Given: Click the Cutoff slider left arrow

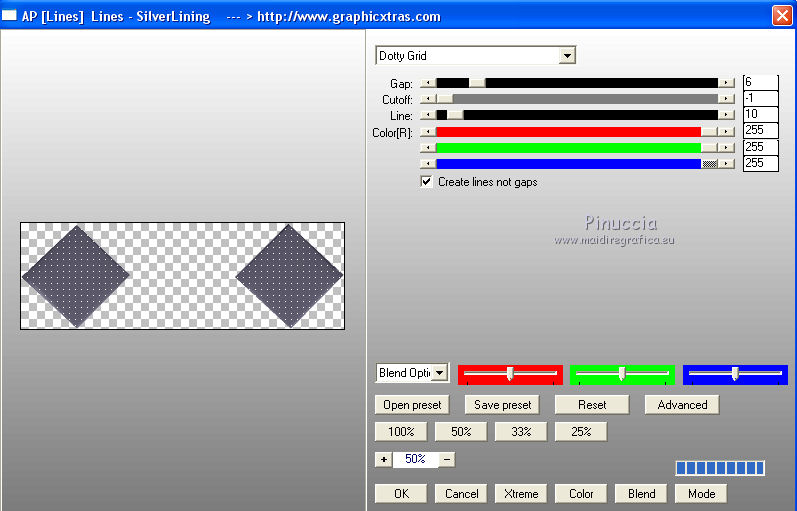Looking at the screenshot, I should pos(428,99).
